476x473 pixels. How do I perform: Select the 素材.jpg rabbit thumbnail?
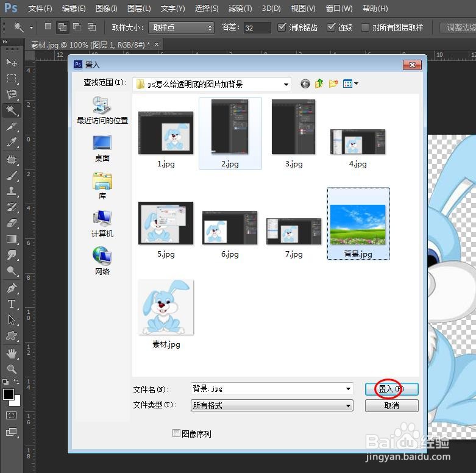click(x=166, y=307)
